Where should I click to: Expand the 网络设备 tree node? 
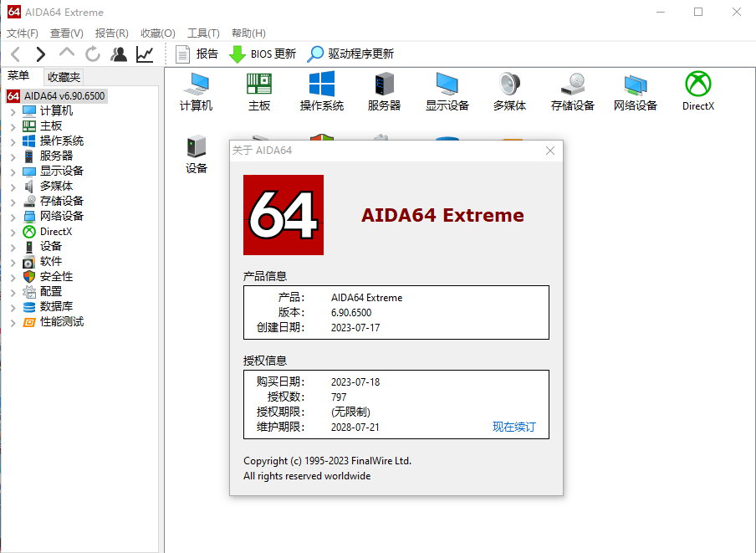point(13,218)
